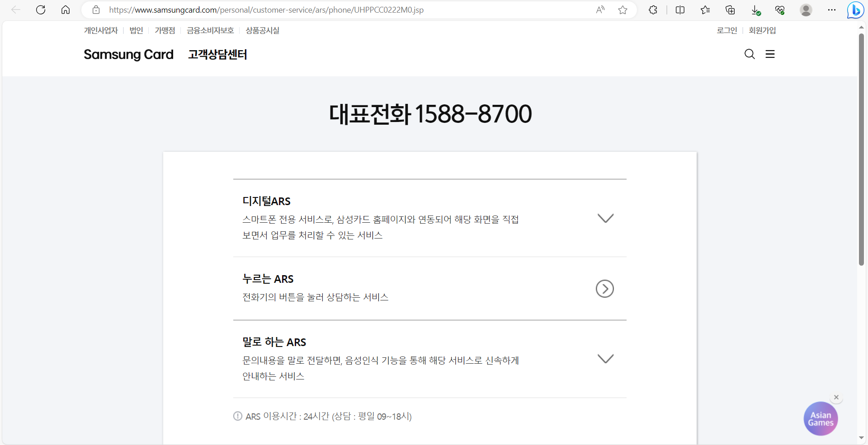Open browser profile avatar

[x=806, y=10]
